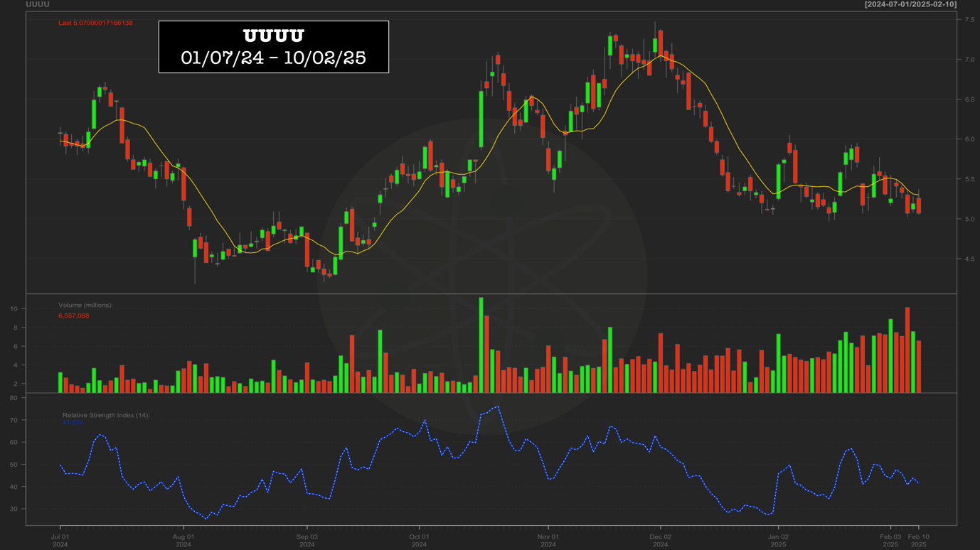
Task: Select the 6.0 price axis label
Action: click(x=969, y=139)
